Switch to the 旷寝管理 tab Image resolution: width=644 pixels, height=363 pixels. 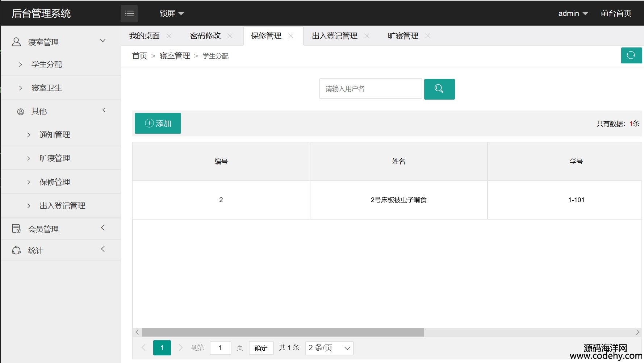403,36
